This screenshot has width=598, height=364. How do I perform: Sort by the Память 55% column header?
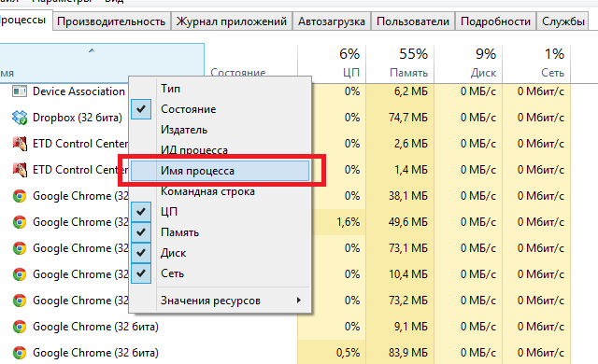400,63
